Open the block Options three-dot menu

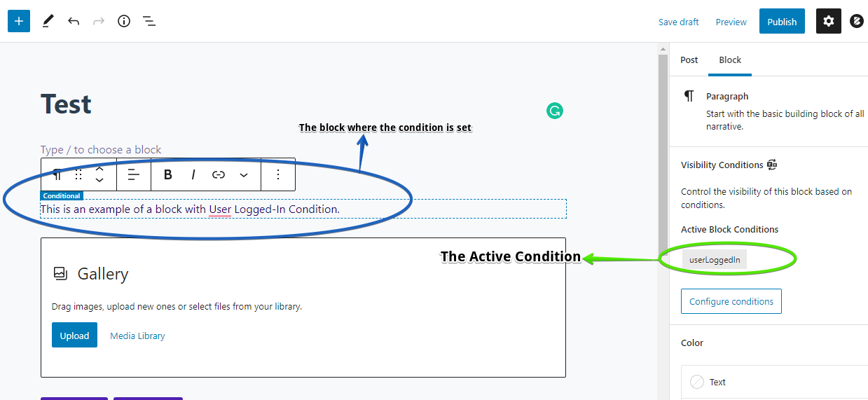[x=278, y=174]
